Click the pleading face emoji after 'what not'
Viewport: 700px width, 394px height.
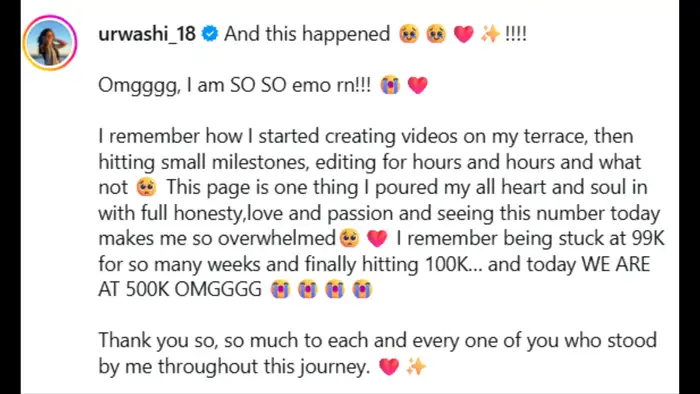[146, 187]
